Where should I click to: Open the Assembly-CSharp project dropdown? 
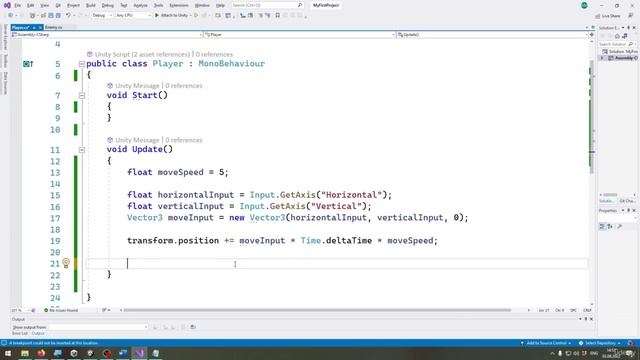click(107, 35)
